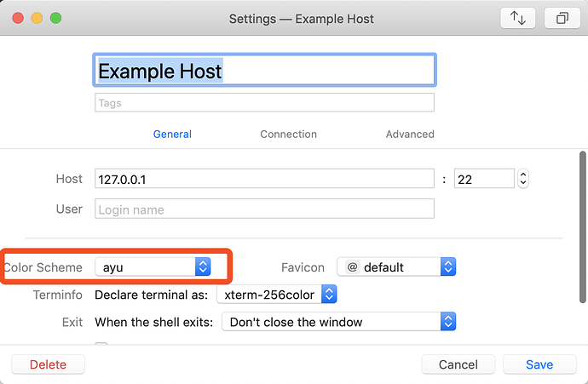Switch to the Connection tab
Image resolution: width=588 pixels, height=384 pixels.
[x=288, y=135]
